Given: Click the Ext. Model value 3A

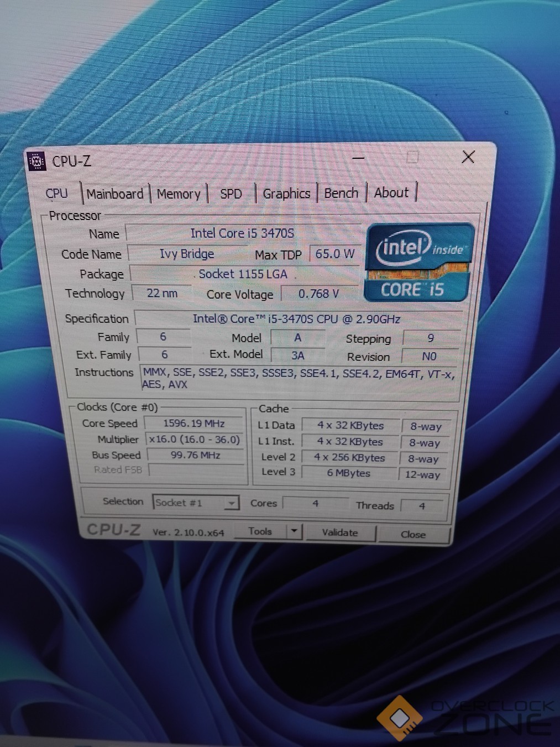Looking at the screenshot, I should (298, 355).
